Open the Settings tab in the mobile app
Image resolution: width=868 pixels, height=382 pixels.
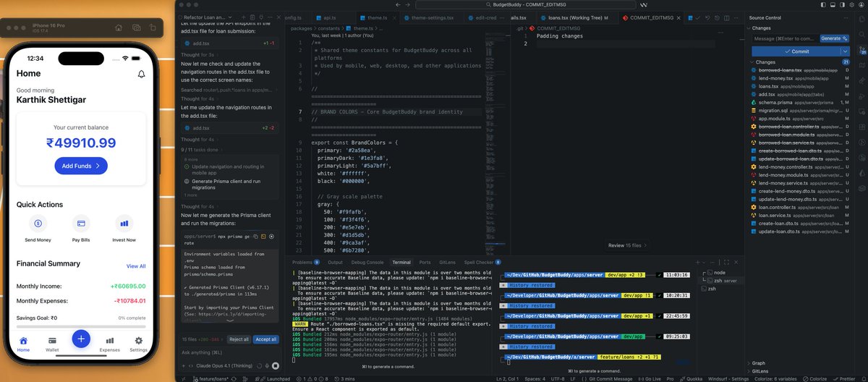click(138, 344)
